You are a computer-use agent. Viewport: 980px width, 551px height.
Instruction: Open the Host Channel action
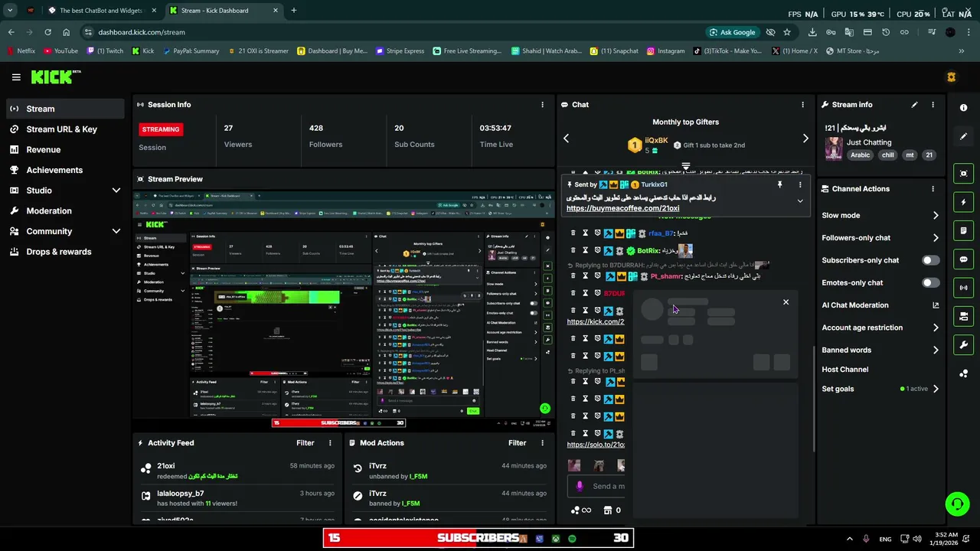coord(844,370)
